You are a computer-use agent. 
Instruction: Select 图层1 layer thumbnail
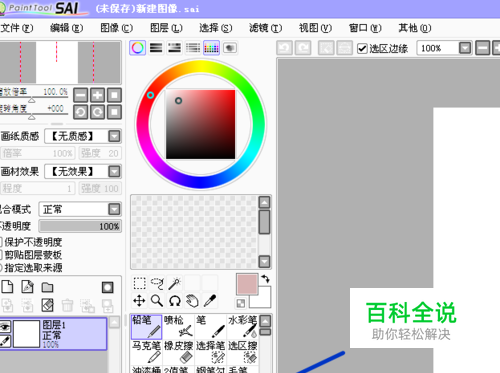(26, 334)
